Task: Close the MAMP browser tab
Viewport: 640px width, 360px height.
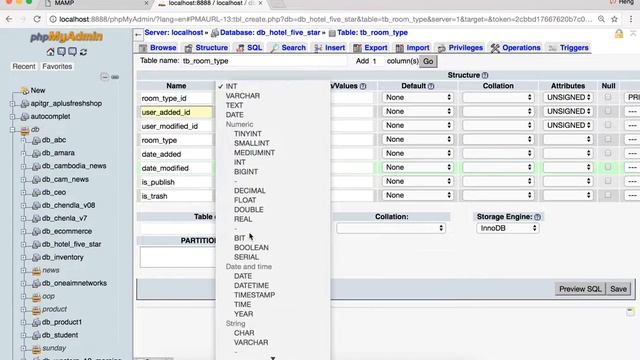Action: pos(147,3)
